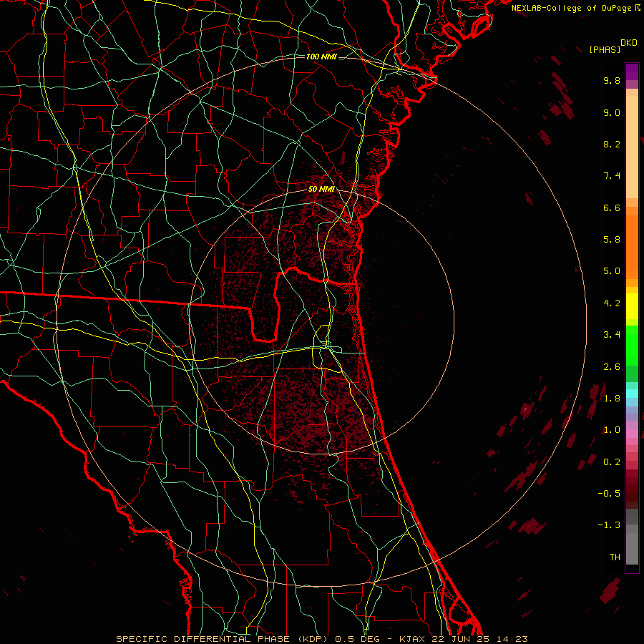Pick the yellow band of the color scale
The image size is (644, 644).
pyautogui.click(x=632, y=306)
